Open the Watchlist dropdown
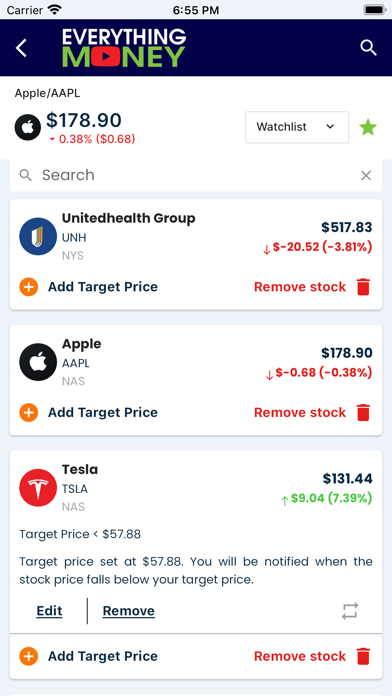The height and width of the screenshot is (696, 392). pyautogui.click(x=297, y=127)
